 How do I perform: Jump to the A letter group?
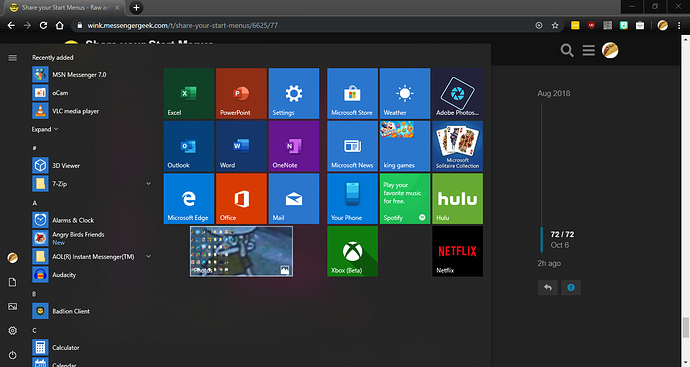pyautogui.click(x=35, y=203)
